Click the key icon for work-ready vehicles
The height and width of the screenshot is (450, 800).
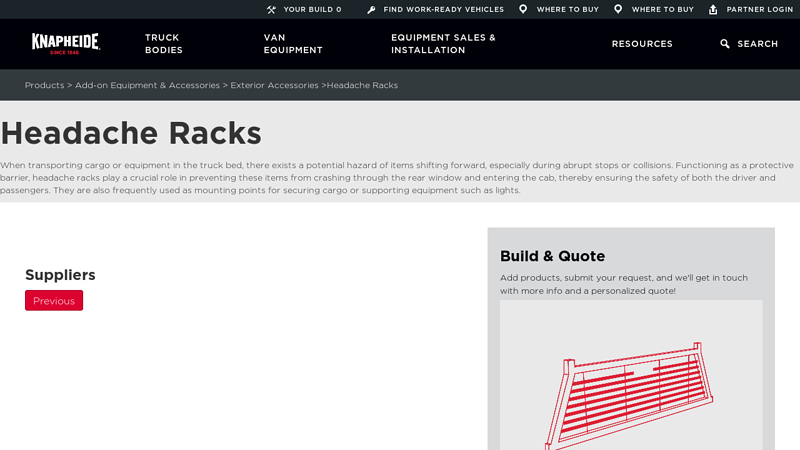(x=371, y=9)
